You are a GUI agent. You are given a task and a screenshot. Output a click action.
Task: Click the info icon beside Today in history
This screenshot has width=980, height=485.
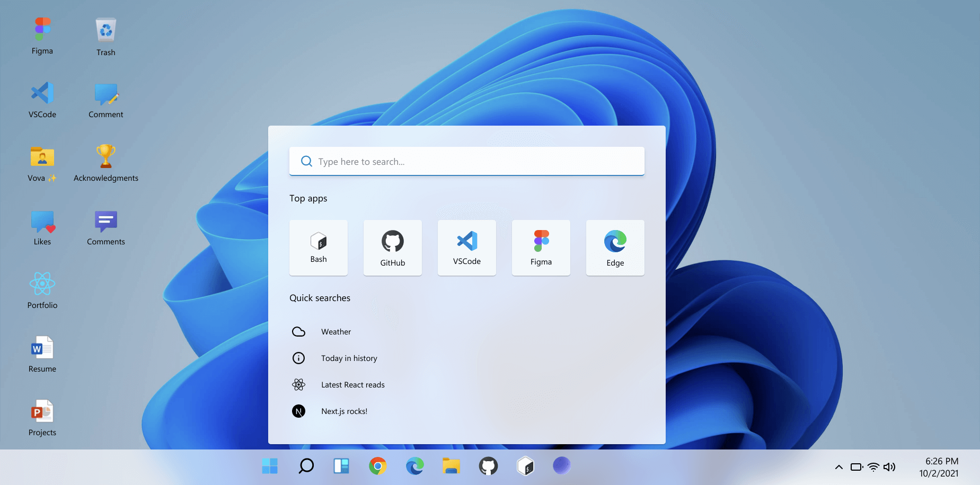click(299, 358)
